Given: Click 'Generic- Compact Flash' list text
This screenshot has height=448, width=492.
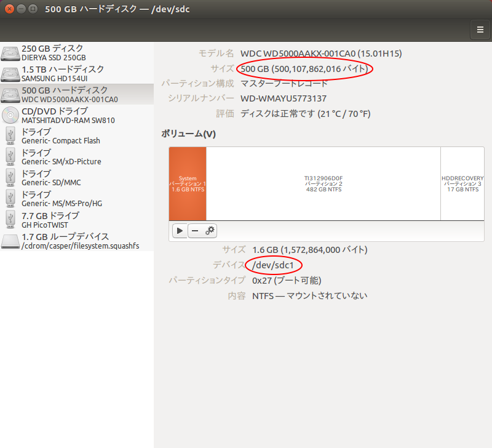Looking at the screenshot, I should click(x=61, y=141).
